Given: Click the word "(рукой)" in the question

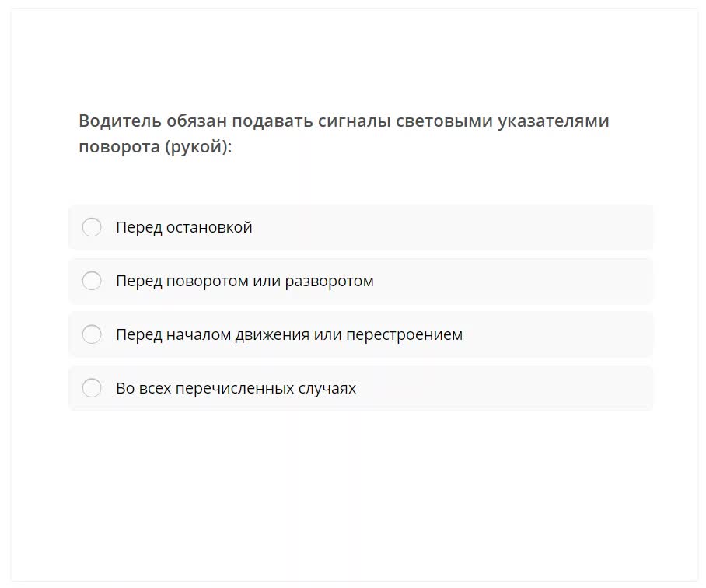Looking at the screenshot, I should pos(198,147).
